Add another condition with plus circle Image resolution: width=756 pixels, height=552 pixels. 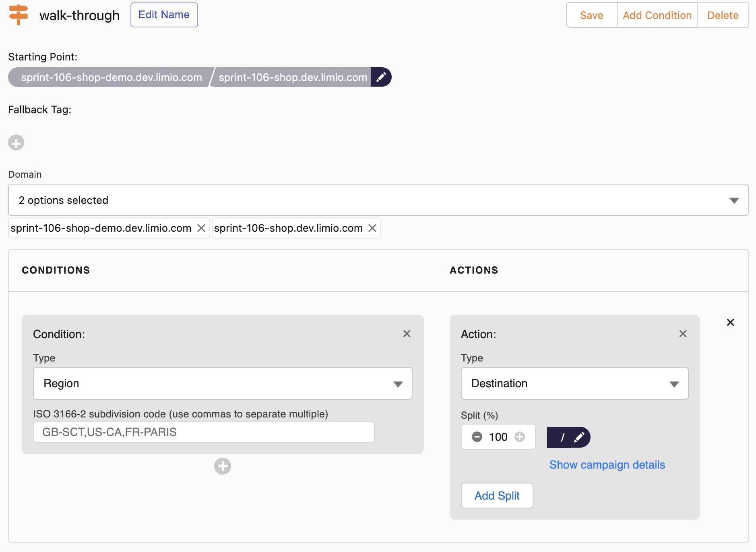[222, 466]
